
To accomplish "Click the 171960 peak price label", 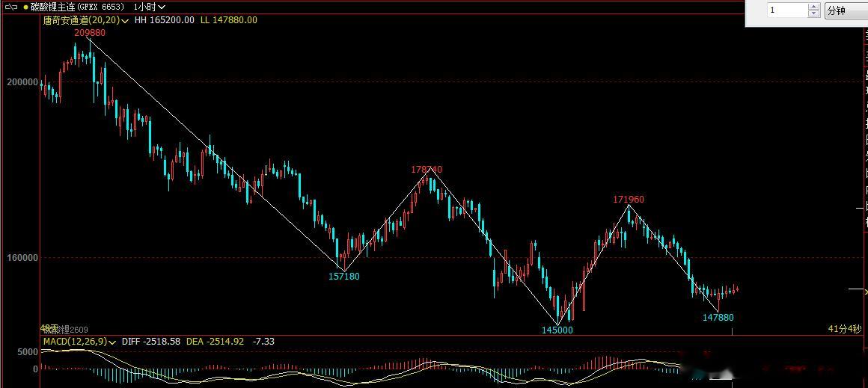I will click(x=629, y=200).
